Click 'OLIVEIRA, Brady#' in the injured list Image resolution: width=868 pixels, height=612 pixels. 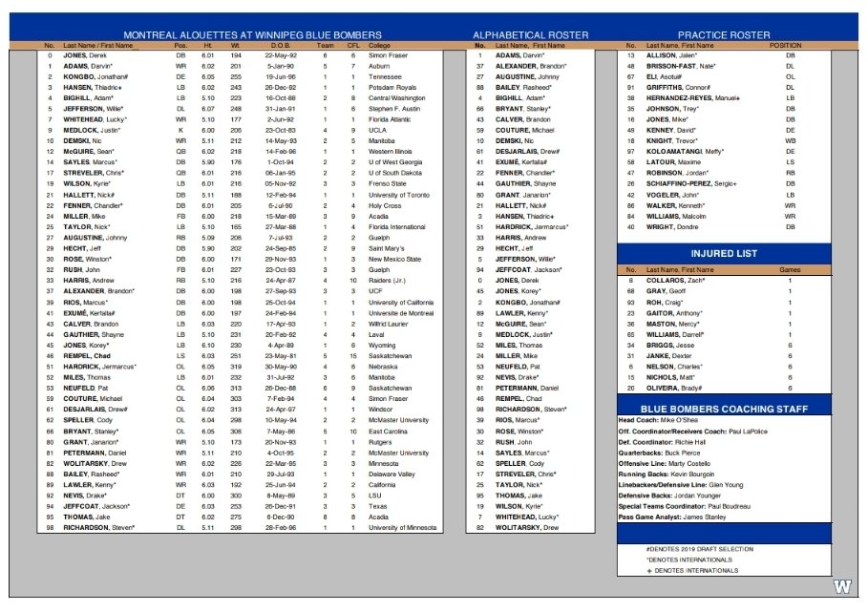[x=674, y=388]
